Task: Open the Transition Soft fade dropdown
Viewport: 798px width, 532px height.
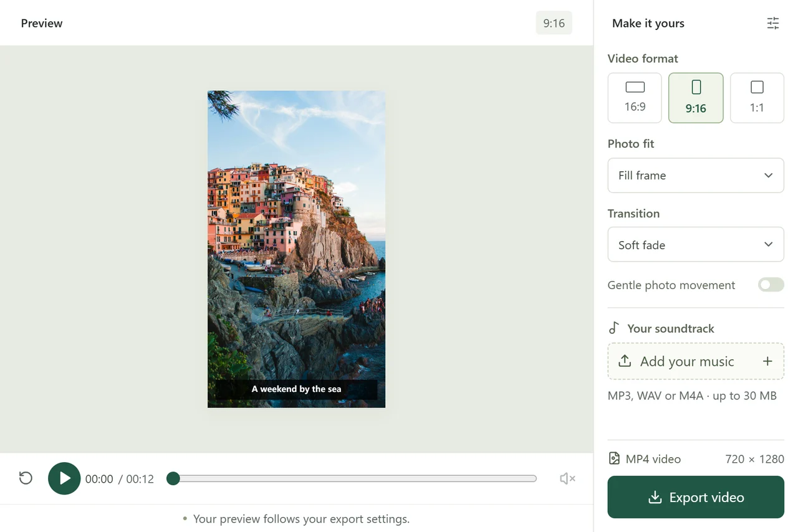Action: 696,244
